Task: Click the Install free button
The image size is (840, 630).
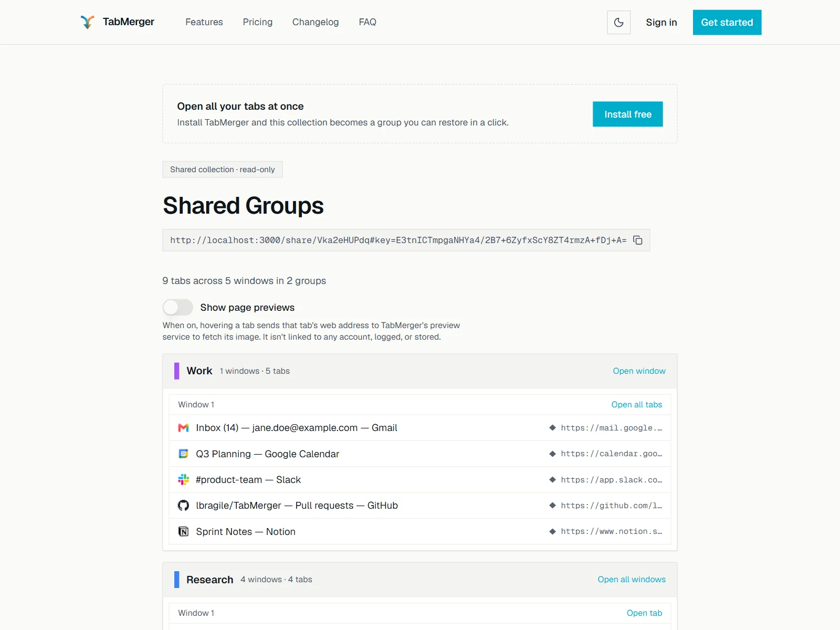Action: point(628,114)
